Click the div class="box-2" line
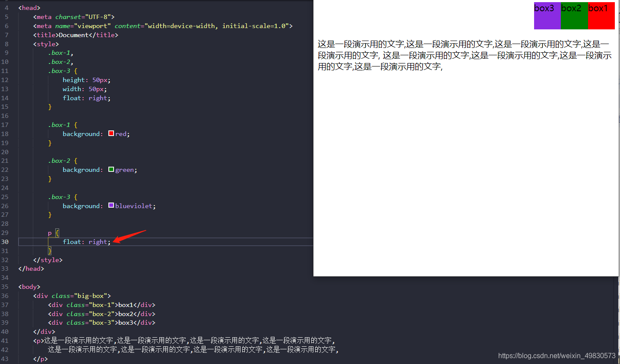The width and height of the screenshot is (620, 364). (x=101, y=314)
